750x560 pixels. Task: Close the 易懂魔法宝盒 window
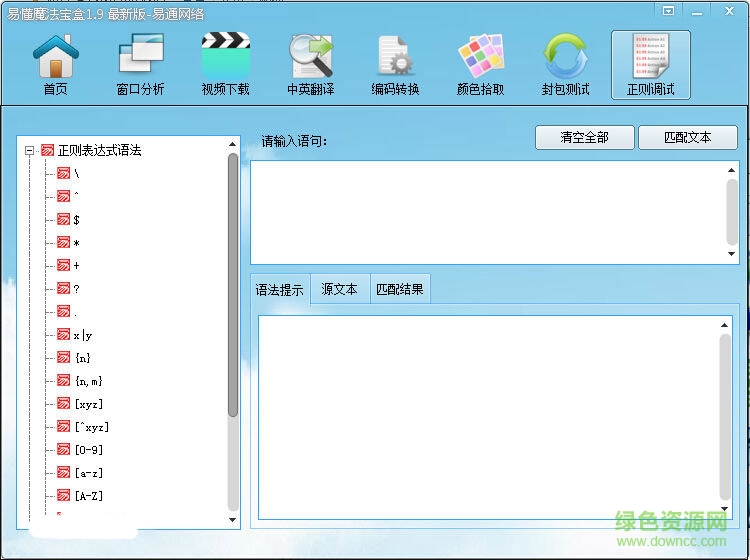(x=729, y=11)
